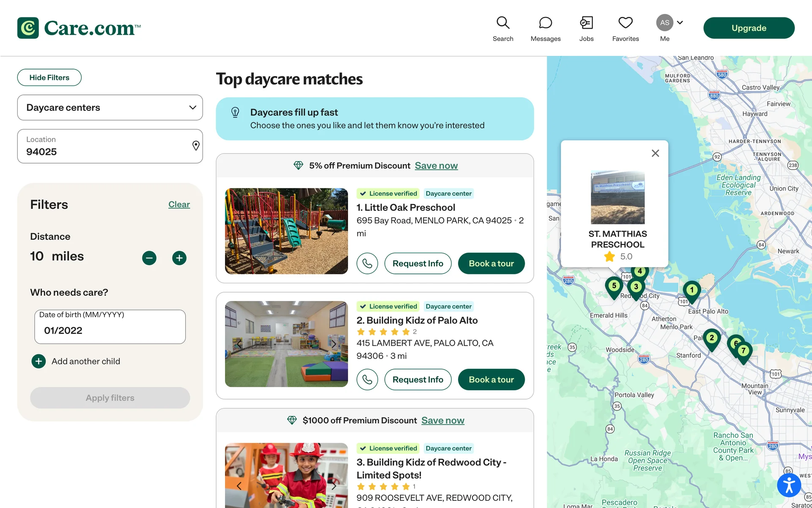This screenshot has height=508, width=812.
Task: Open the accessibility widget icon
Action: [788, 485]
